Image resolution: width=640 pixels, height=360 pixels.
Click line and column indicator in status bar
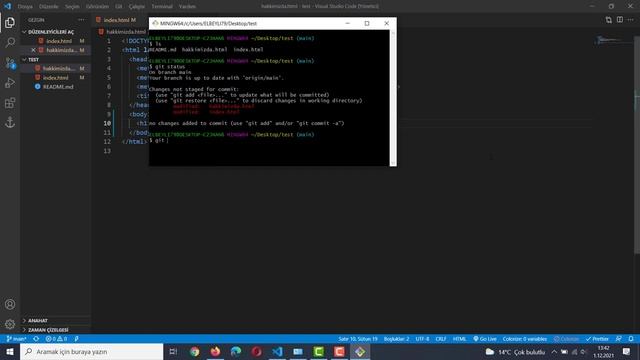click(x=358, y=339)
